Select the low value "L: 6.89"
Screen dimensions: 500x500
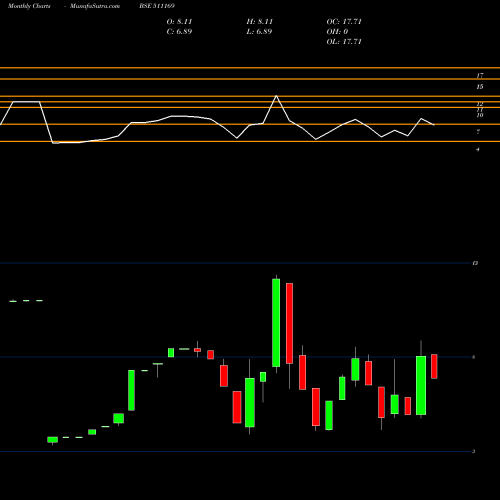click(x=259, y=32)
